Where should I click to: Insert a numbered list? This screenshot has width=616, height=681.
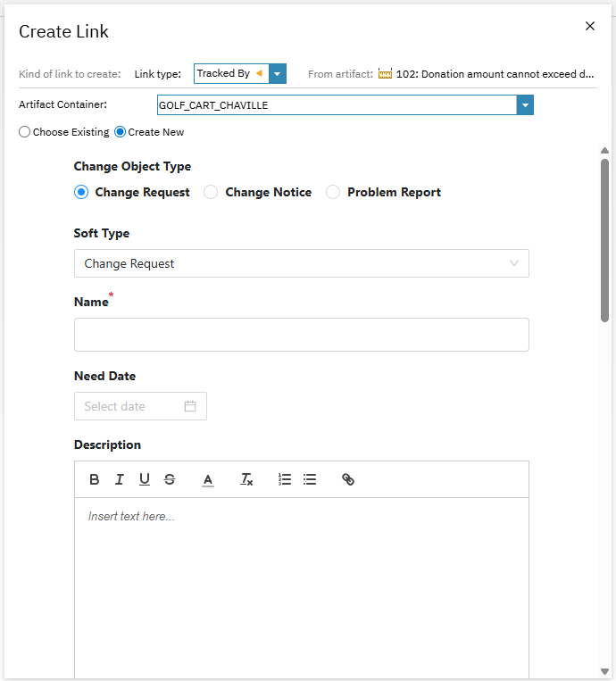point(285,479)
